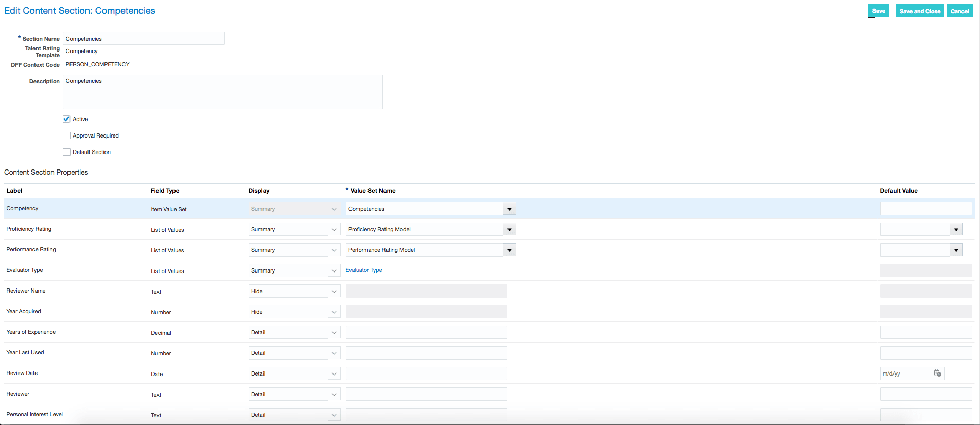980x425 pixels.
Task: Focus the Competency default value field
Action: pos(926,209)
